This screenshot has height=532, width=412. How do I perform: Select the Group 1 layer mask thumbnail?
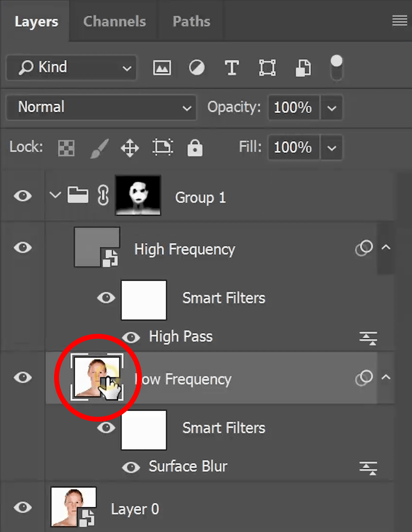click(138, 196)
